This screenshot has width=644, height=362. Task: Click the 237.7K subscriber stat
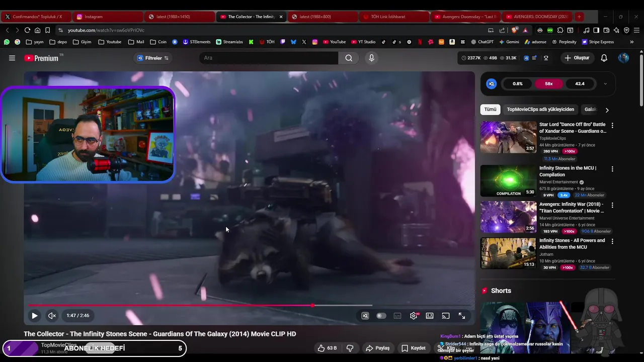tap(471, 58)
